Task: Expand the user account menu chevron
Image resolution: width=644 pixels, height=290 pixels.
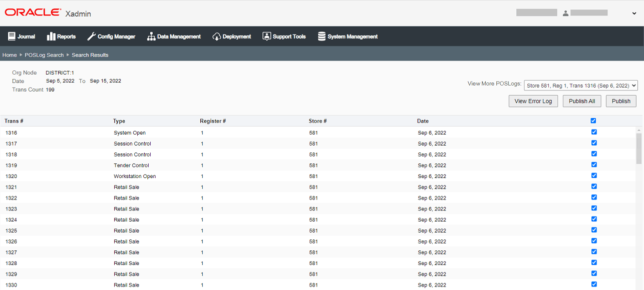Action: [x=634, y=13]
